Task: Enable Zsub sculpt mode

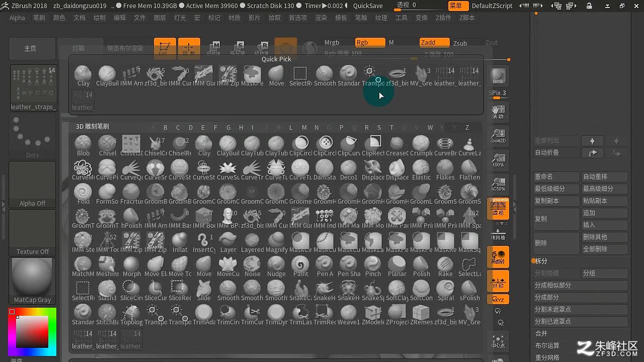Action: click(460, 43)
